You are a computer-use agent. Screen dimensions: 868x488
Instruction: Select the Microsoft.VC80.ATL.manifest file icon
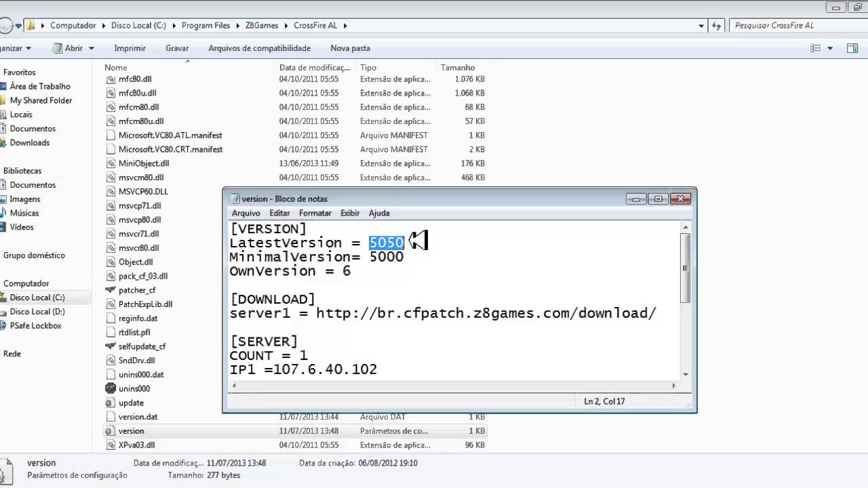click(111, 136)
